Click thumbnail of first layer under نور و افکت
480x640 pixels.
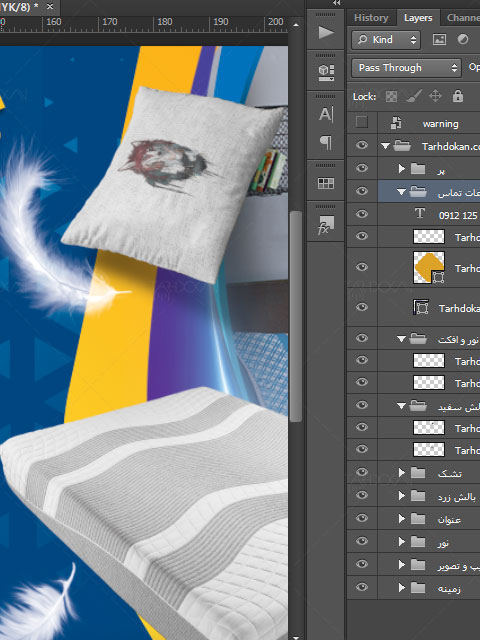[x=429, y=361]
